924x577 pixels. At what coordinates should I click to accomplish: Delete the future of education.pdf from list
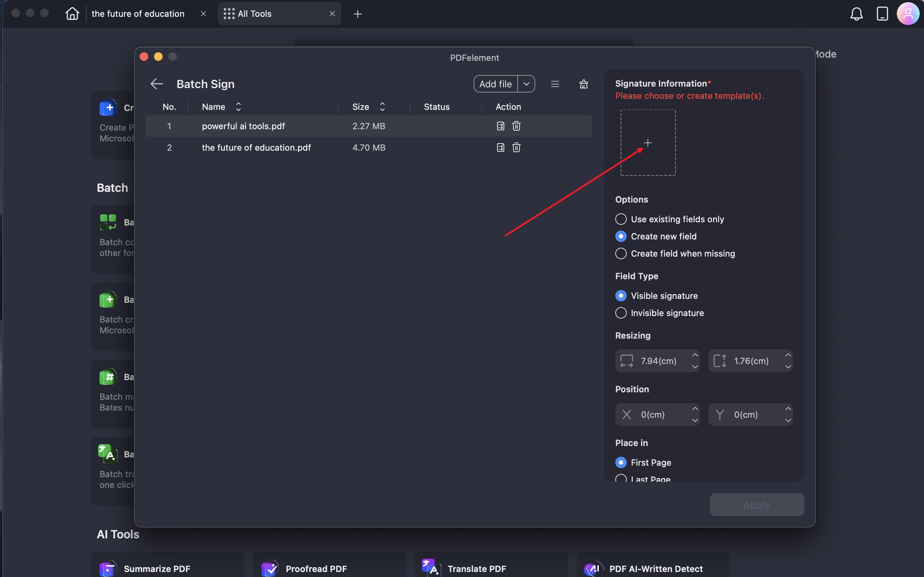[516, 147]
